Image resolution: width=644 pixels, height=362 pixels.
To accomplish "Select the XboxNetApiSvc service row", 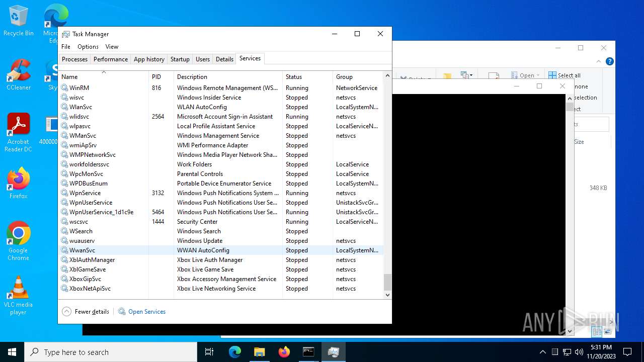I will tap(221, 289).
